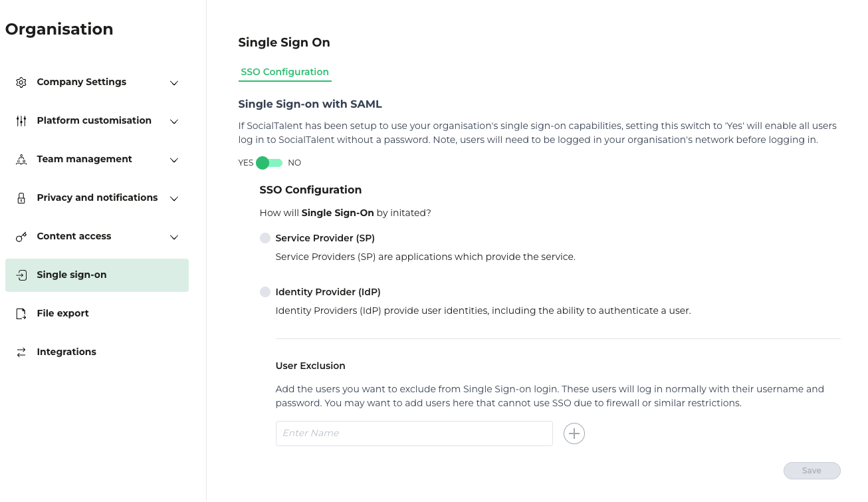The height and width of the screenshot is (502, 868).
Task: Click the Company Settings gear icon
Action: pyautogui.click(x=21, y=82)
